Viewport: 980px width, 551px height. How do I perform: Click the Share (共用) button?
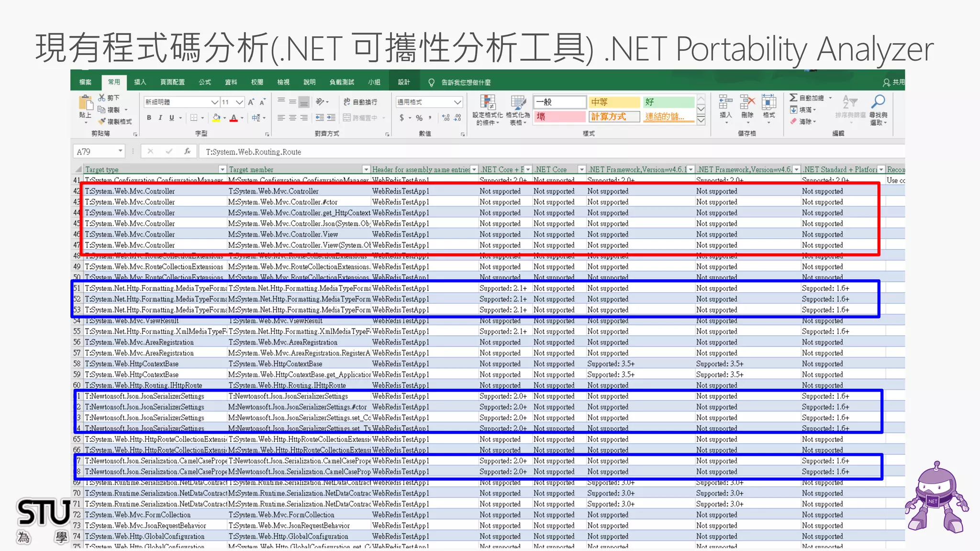coord(894,82)
